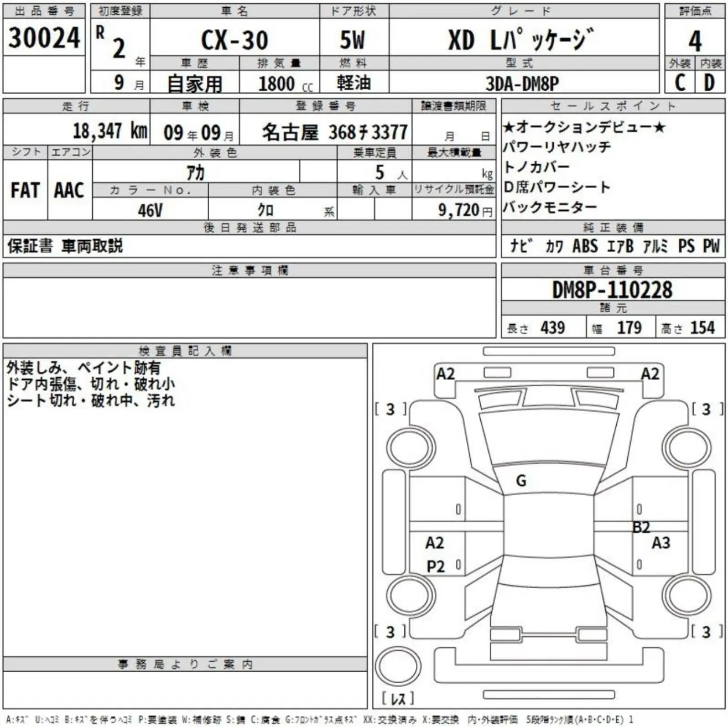Click the A2 mark above the P2 mark
Screen dimensions: 728x727
[x=435, y=543]
